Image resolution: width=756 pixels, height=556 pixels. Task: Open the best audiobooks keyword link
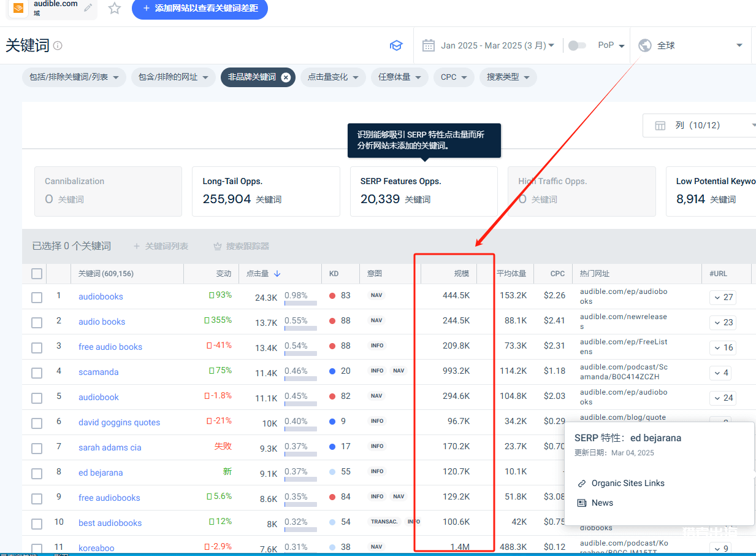[110, 523]
